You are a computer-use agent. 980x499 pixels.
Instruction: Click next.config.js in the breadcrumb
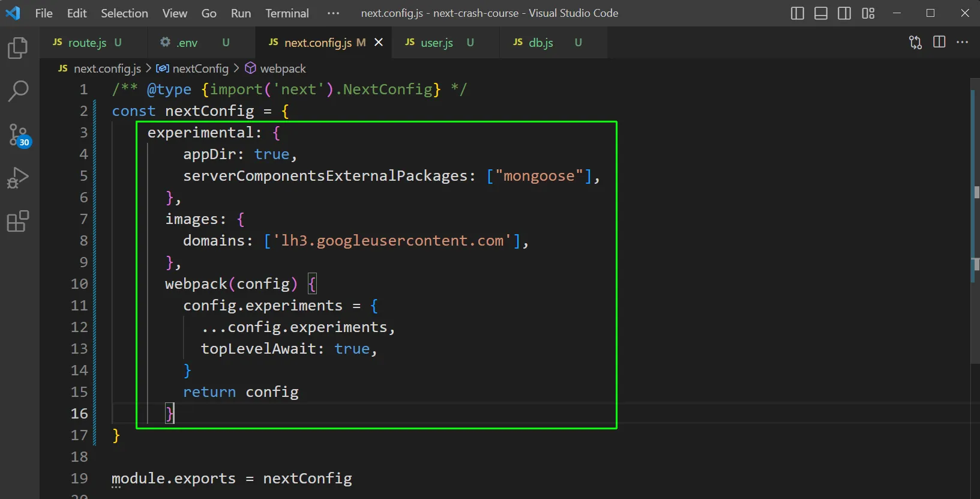[107, 68]
